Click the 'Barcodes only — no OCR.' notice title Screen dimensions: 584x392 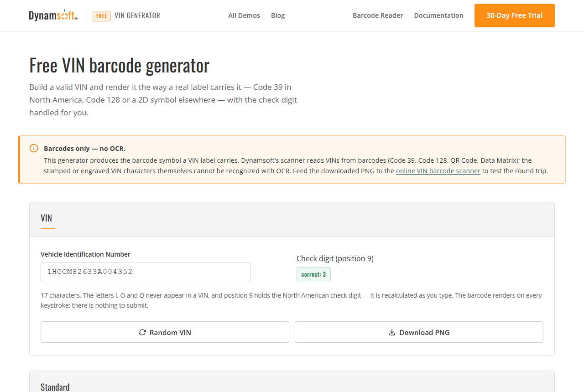point(84,148)
